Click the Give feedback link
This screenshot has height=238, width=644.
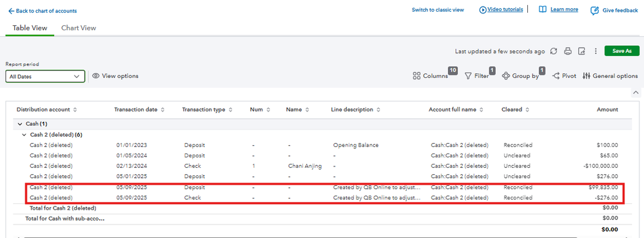[620, 11]
